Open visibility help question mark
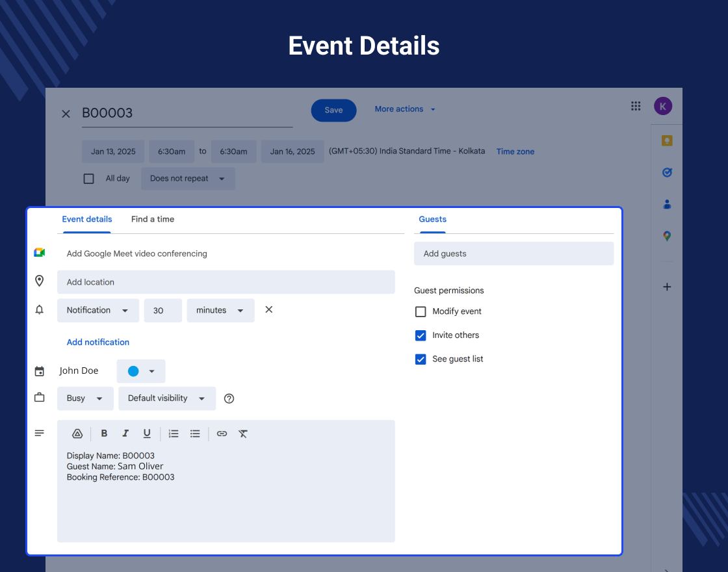This screenshot has height=572, width=728. click(x=229, y=399)
